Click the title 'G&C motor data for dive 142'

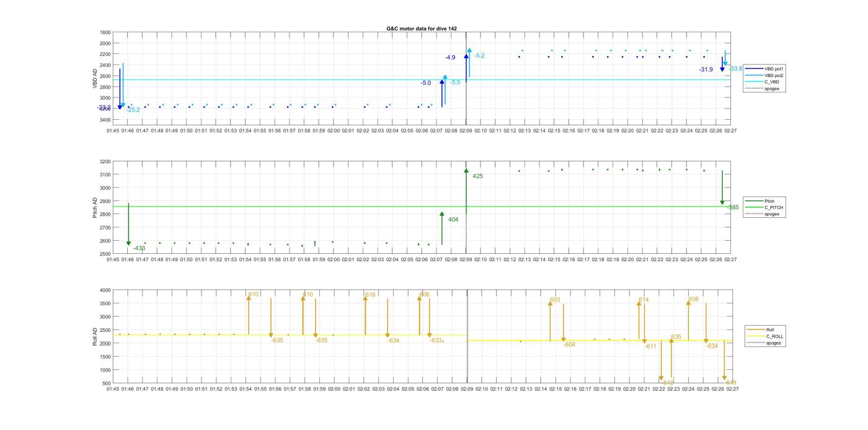point(422,29)
